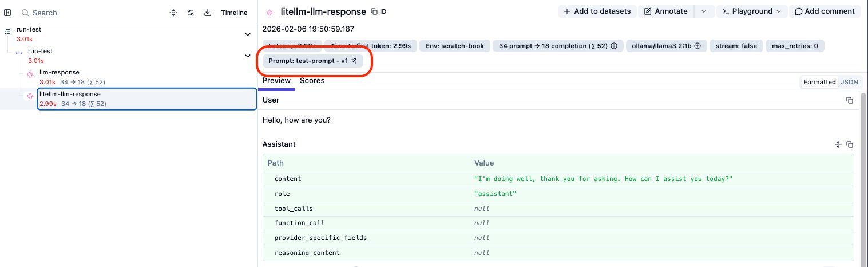The height and width of the screenshot is (267, 868).
Task: Download the trace with the download icon
Action: [207, 13]
